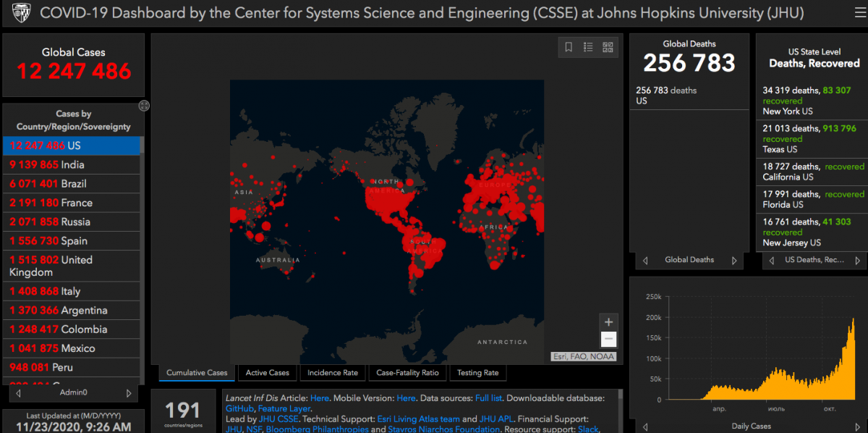Click the Johns Hopkins shield logo
Screen dimensions: 868x433
click(x=22, y=13)
